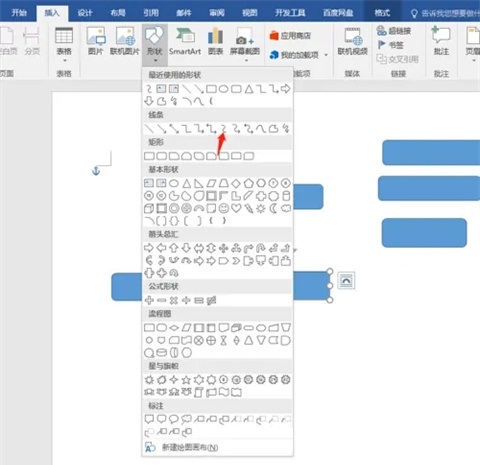Open the 形状 shapes dropdown
480x465 pixels.
[x=155, y=45]
